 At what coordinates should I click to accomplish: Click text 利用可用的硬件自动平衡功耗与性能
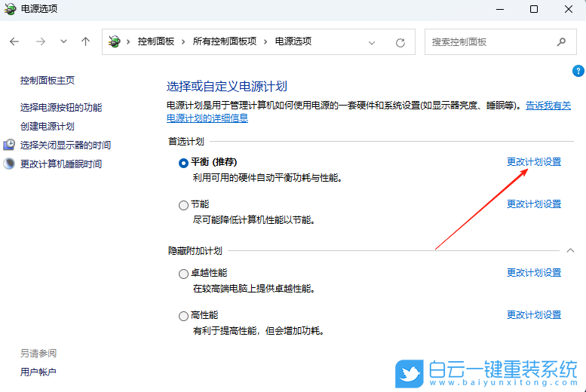tap(268, 178)
